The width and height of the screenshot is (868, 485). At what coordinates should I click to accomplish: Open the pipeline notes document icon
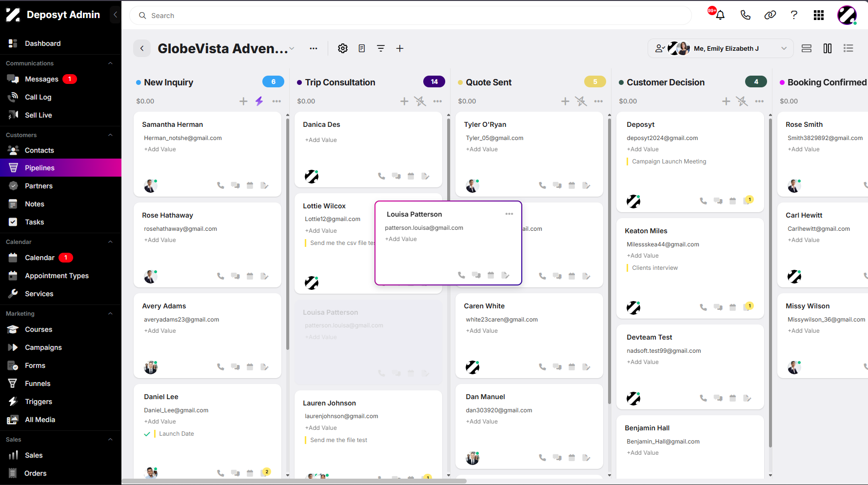[362, 48]
